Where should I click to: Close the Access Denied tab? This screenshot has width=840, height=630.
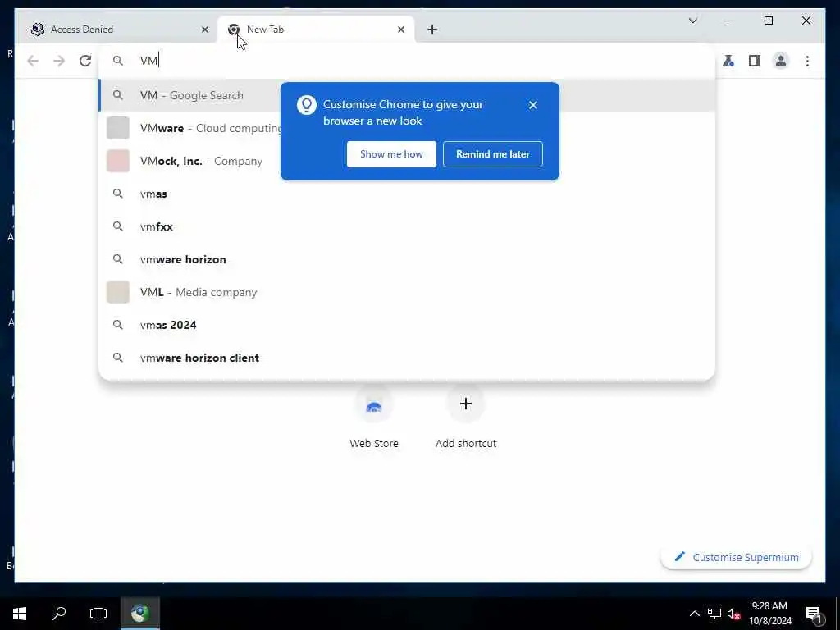204,30
